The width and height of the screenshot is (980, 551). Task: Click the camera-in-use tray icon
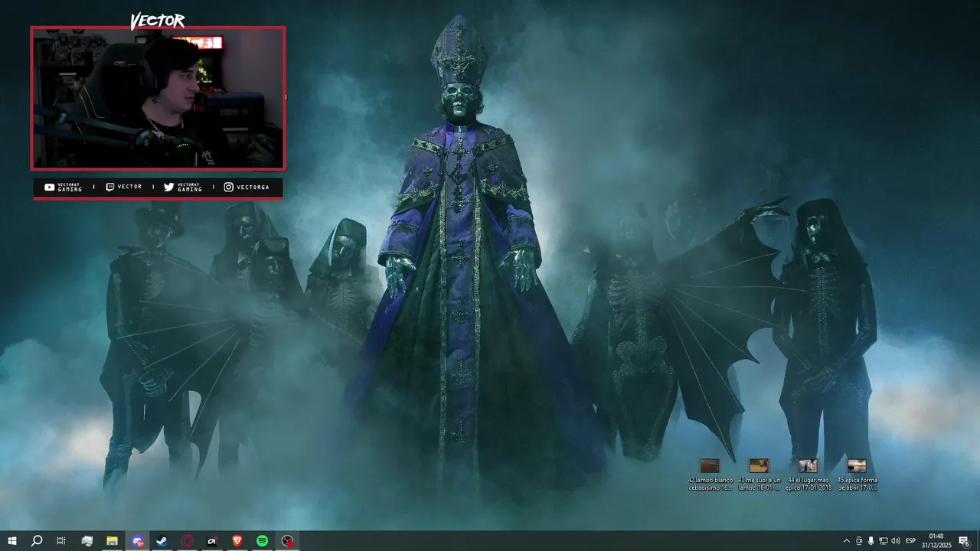pyautogui.click(x=858, y=541)
